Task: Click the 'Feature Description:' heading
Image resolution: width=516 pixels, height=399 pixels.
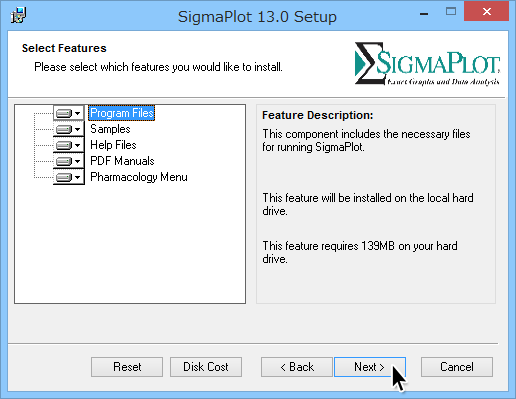Action: (318, 115)
